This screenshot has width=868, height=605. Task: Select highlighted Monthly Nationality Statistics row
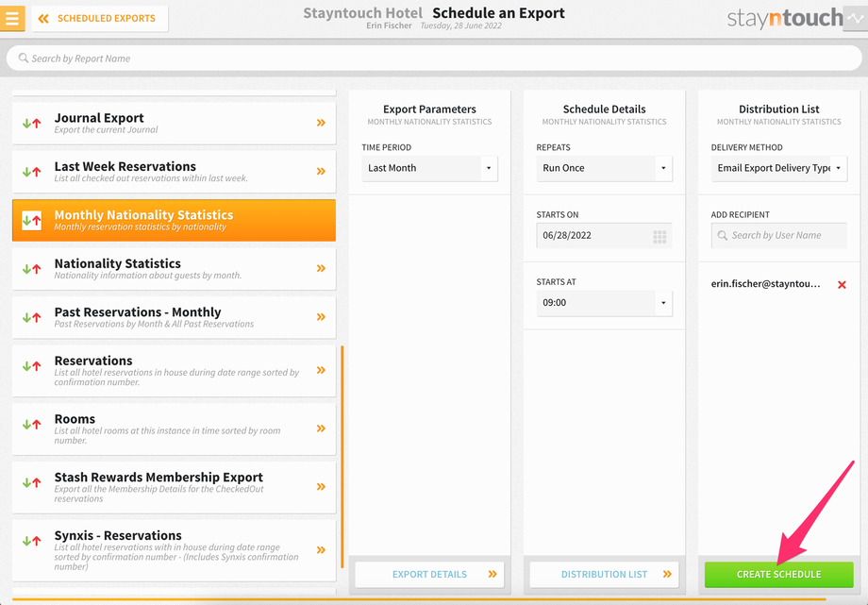click(174, 220)
